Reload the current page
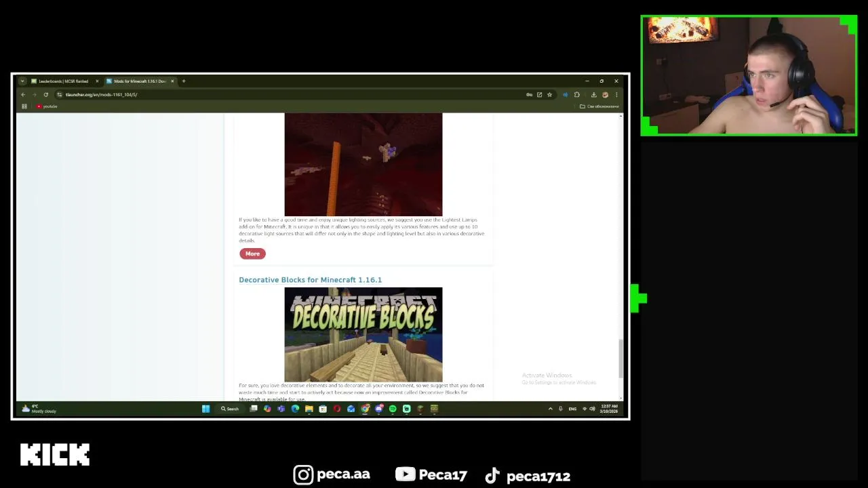Viewport: 868px width, 488px height. (x=45, y=95)
